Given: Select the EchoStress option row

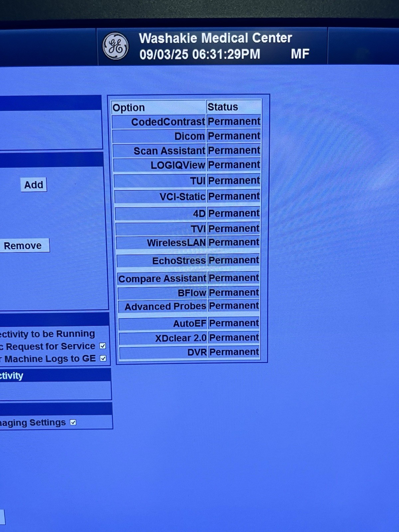Looking at the screenshot, I should [189, 261].
